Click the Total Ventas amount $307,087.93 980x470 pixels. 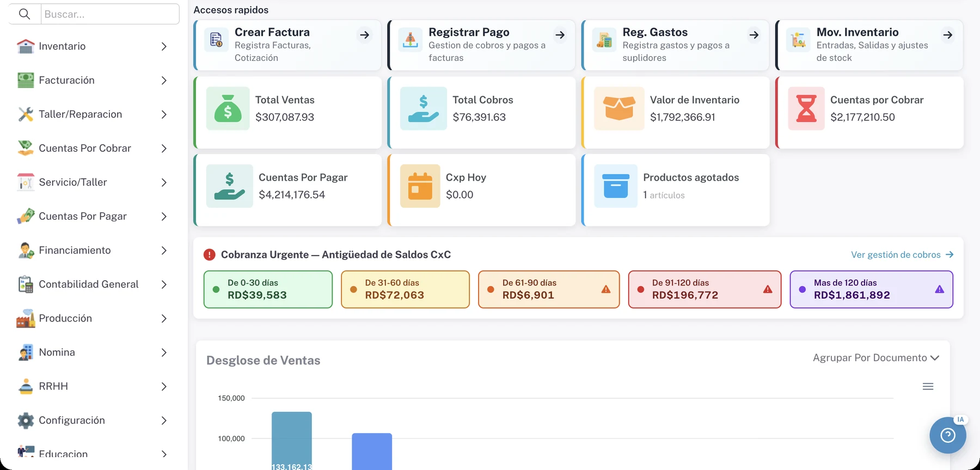pyautogui.click(x=285, y=117)
